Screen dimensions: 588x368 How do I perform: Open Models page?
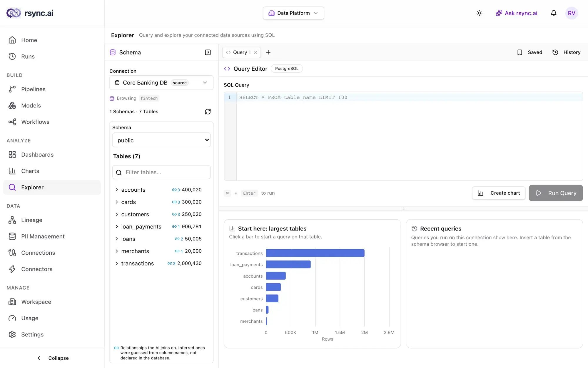point(52,105)
